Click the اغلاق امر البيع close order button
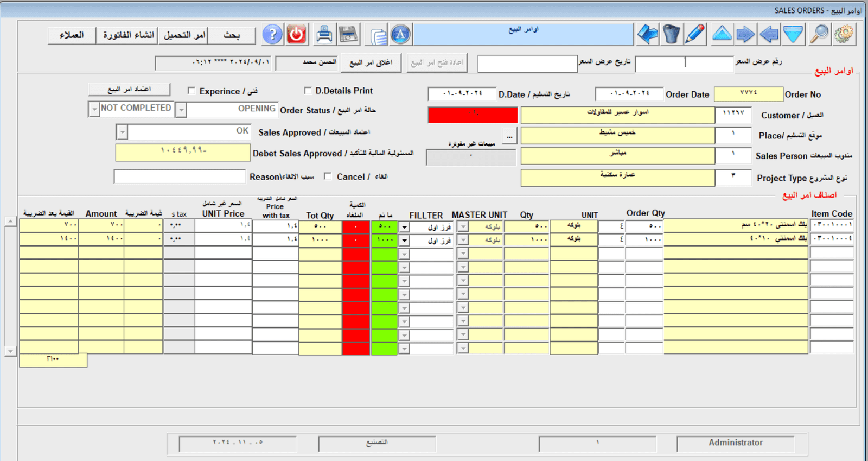The image size is (868, 461). tap(371, 63)
